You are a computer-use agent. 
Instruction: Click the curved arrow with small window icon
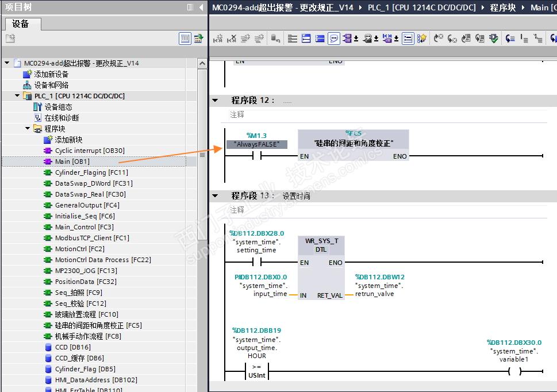[466, 39]
